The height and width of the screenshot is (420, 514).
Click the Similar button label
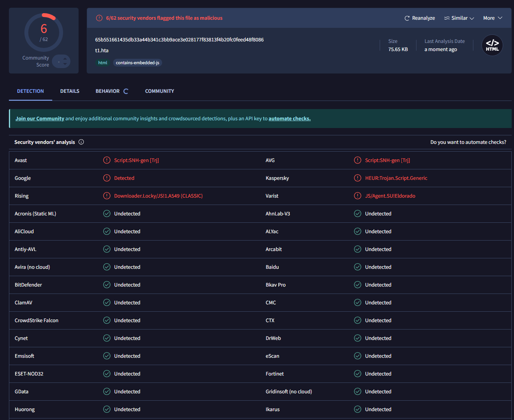point(459,18)
